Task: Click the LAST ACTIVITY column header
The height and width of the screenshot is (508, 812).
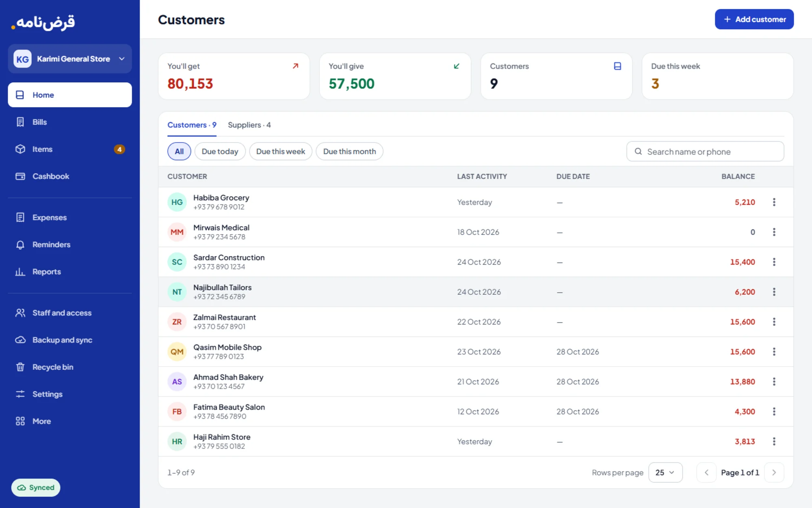Action: (x=482, y=176)
